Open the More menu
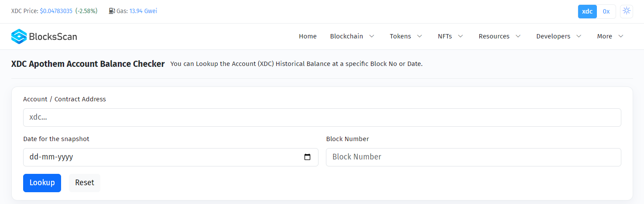Screen dimensions: 644x204 tap(610, 36)
